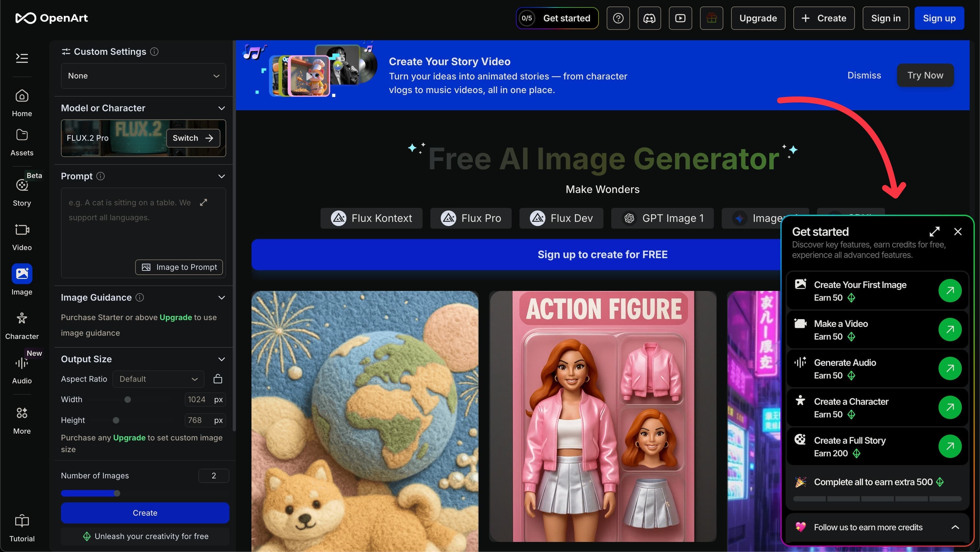The width and height of the screenshot is (980, 552).
Task: Open the Story beta section
Action: pyautogui.click(x=22, y=192)
